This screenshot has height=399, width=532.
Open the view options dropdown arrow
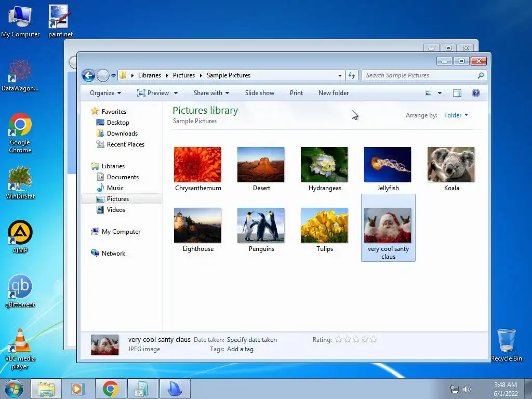440,93
